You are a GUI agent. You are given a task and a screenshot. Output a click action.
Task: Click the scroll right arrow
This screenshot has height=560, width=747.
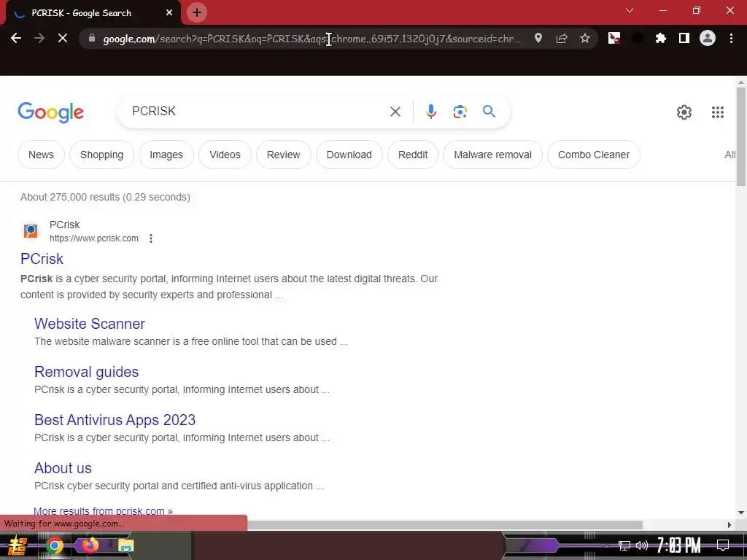(729, 525)
